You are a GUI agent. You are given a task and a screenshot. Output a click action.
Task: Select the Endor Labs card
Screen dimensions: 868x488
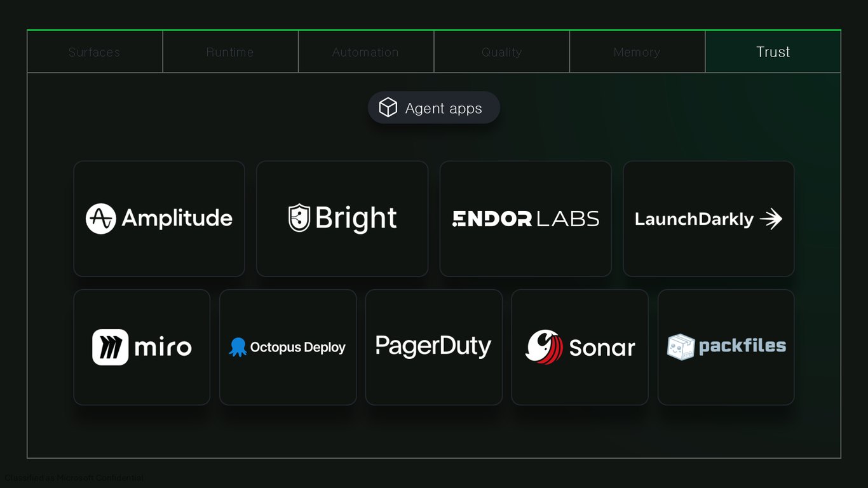[x=526, y=219]
